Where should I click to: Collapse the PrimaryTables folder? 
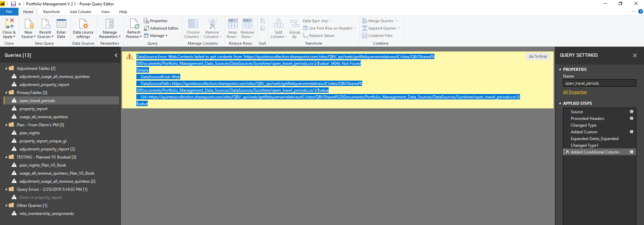pos(6,92)
